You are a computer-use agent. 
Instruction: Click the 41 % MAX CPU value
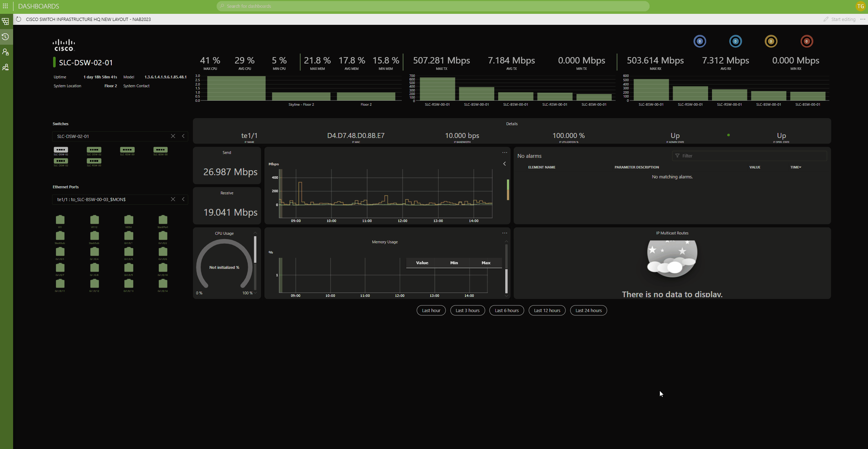point(210,60)
